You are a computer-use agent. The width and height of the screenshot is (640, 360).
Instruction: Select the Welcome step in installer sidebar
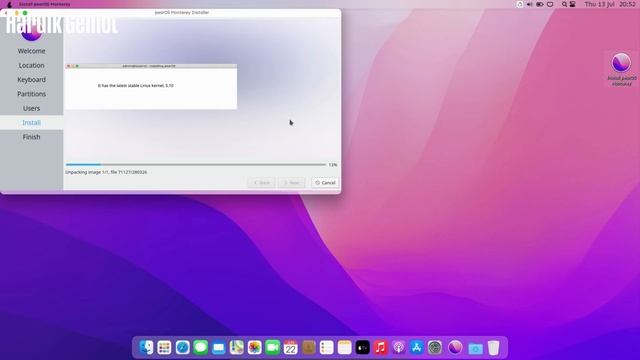click(31, 51)
